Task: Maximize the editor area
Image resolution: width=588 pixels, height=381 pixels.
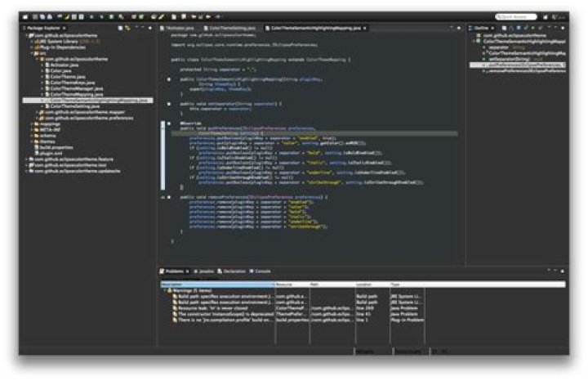Action: tap(459, 28)
